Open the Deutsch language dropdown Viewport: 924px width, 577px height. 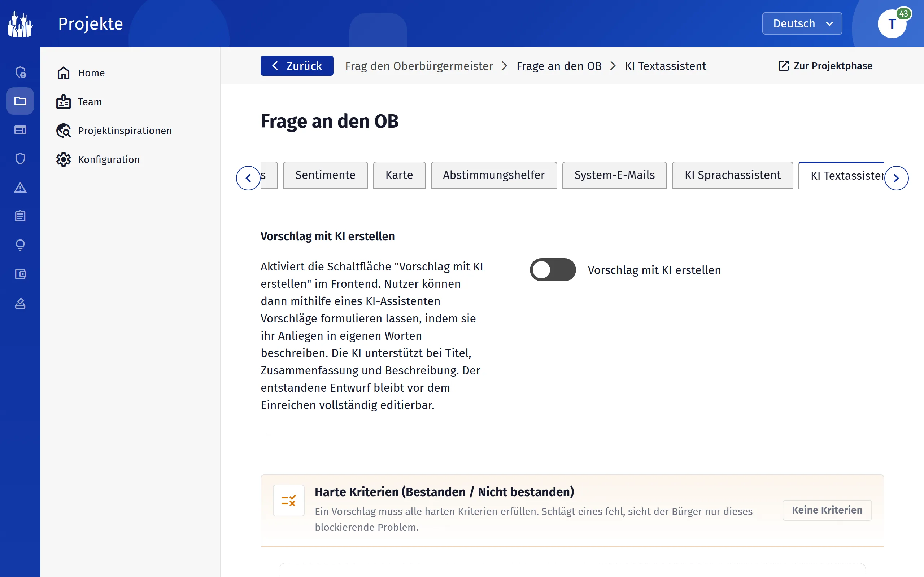pyautogui.click(x=802, y=24)
